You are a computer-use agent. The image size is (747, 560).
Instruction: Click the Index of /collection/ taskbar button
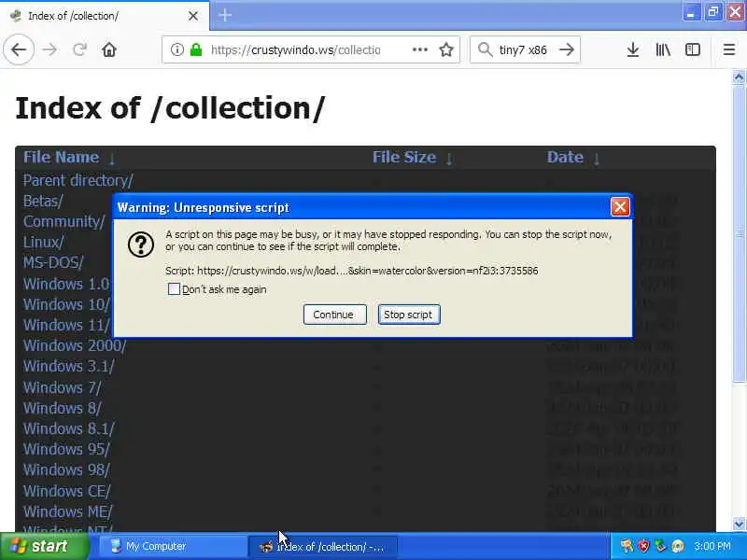[323, 546]
